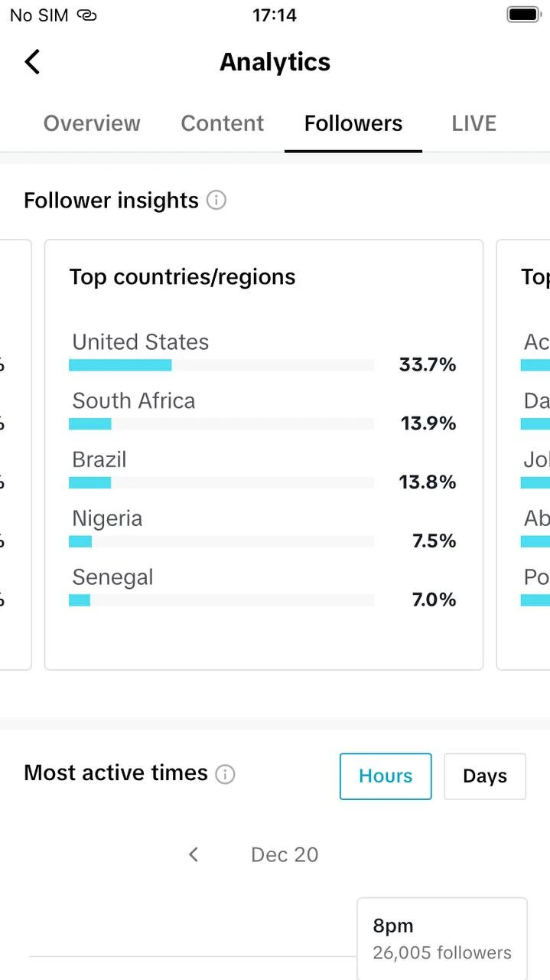Select the Senegal 7.0% row
The width and height of the screenshot is (550, 980).
click(262, 587)
